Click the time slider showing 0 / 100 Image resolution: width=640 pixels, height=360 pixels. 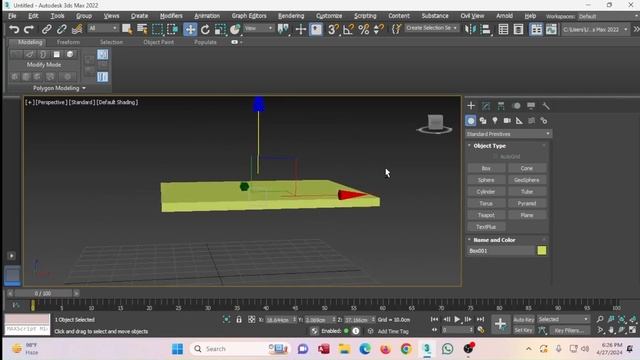pos(43,293)
